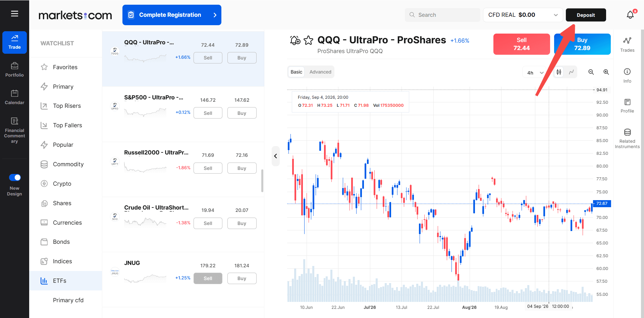Click Complete Registration button
Image resolution: width=644 pixels, height=318 pixels.
[172, 15]
